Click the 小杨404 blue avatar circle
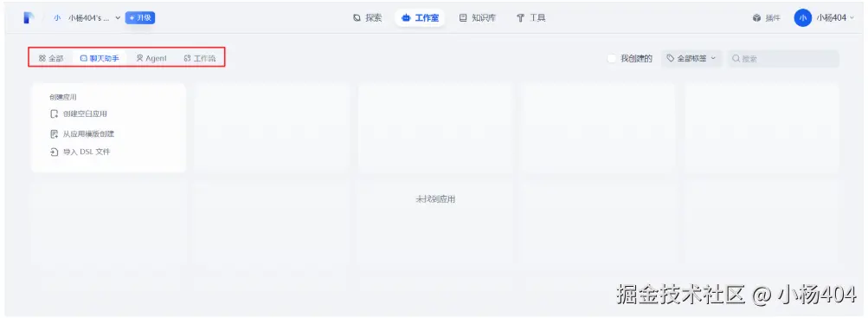Screen dimensions: 868x318 (802, 17)
